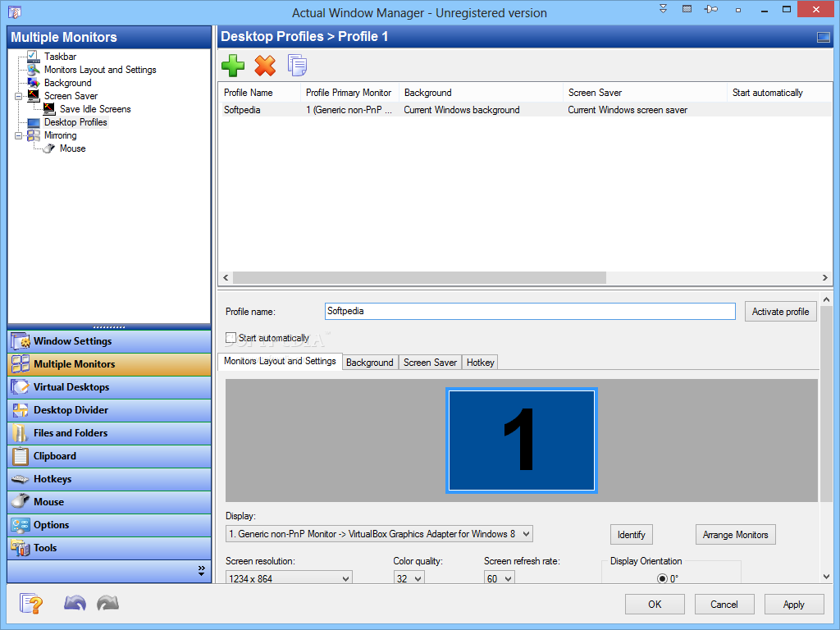Click the Desktop Divider section icon
This screenshot has width=840, height=630.
coord(21,410)
